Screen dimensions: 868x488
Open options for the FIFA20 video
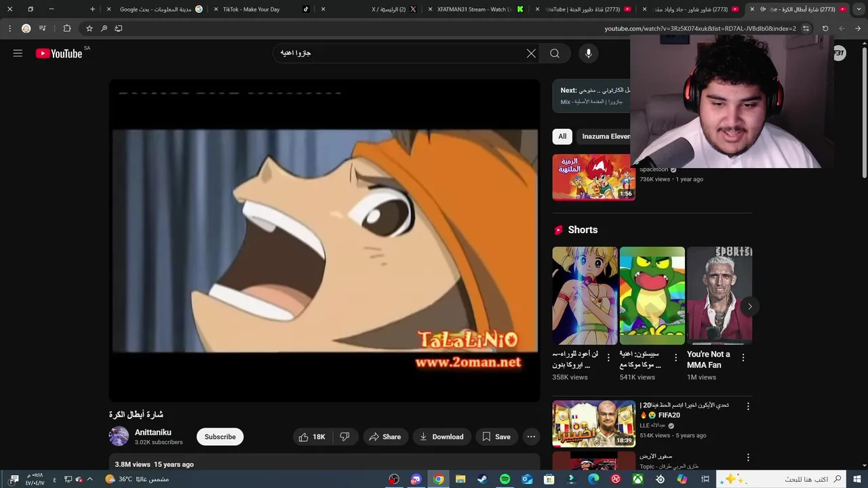[748, 407]
